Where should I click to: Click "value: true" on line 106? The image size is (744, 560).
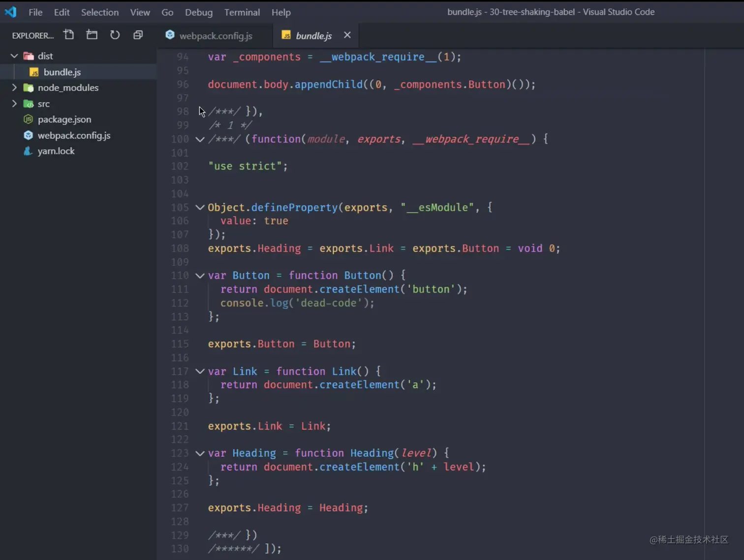click(254, 221)
